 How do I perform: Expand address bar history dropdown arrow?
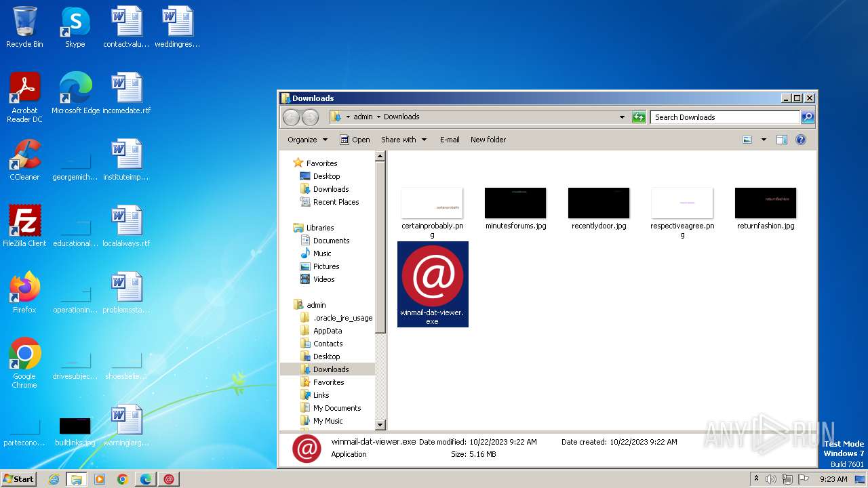623,117
